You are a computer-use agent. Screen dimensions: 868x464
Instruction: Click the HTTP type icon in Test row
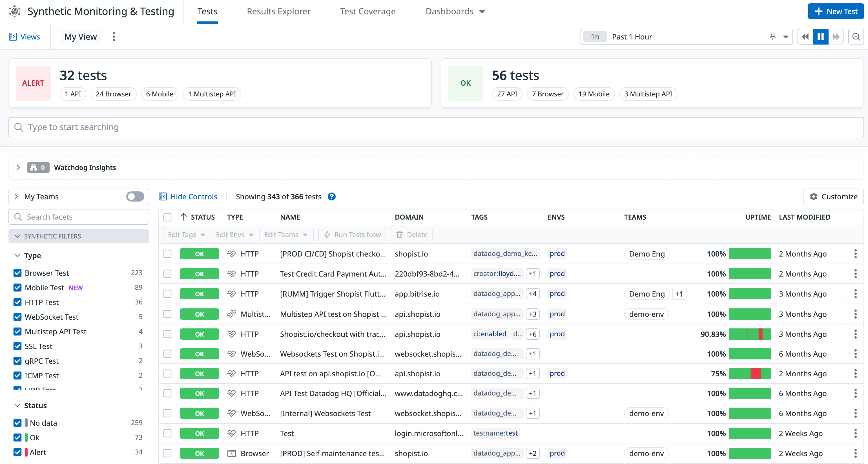point(231,433)
